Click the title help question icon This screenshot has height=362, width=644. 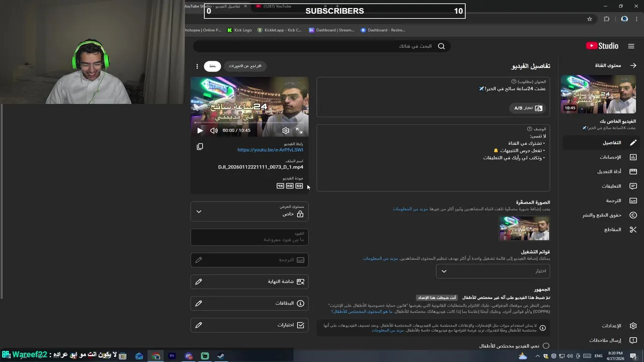click(514, 81)
